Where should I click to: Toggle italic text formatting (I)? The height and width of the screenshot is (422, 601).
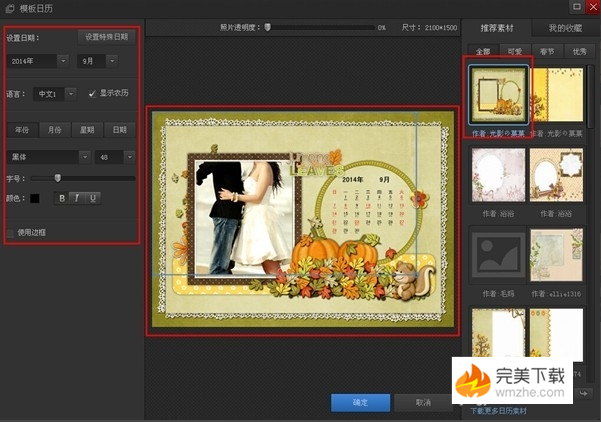coord(78,197)
